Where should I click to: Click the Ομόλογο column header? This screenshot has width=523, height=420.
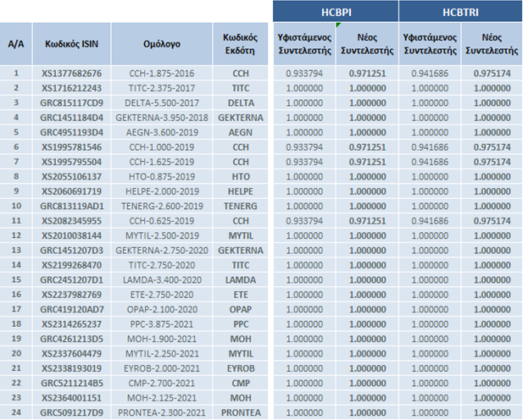coord(162,44)
